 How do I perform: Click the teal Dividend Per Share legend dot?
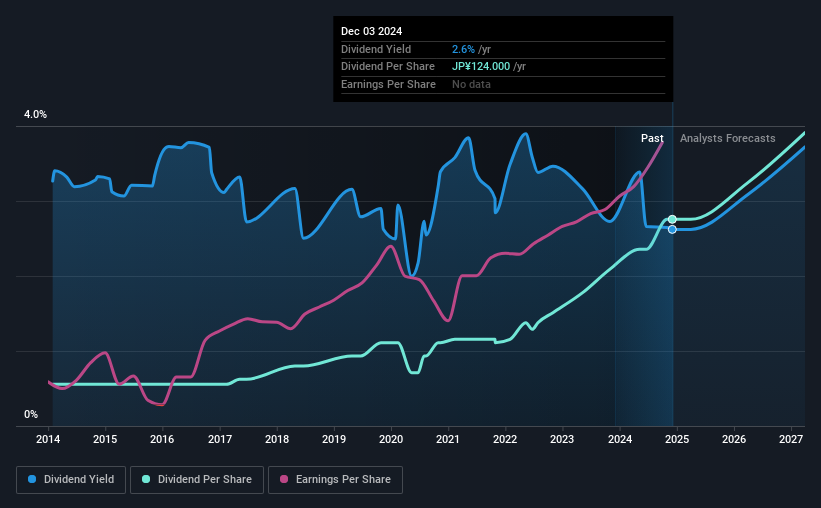click(146, 479)
